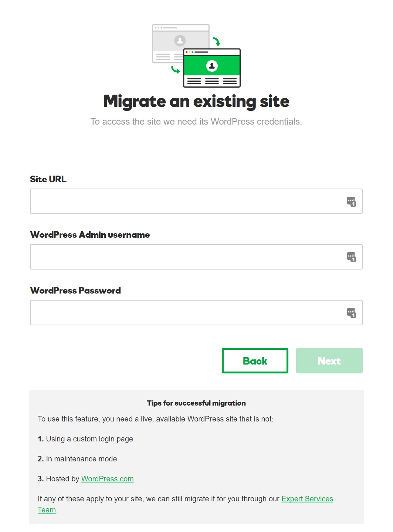This screenshot has width=393, height=532.
Task: Click the grey browser window illustration
Action: (x=181, y=44)
